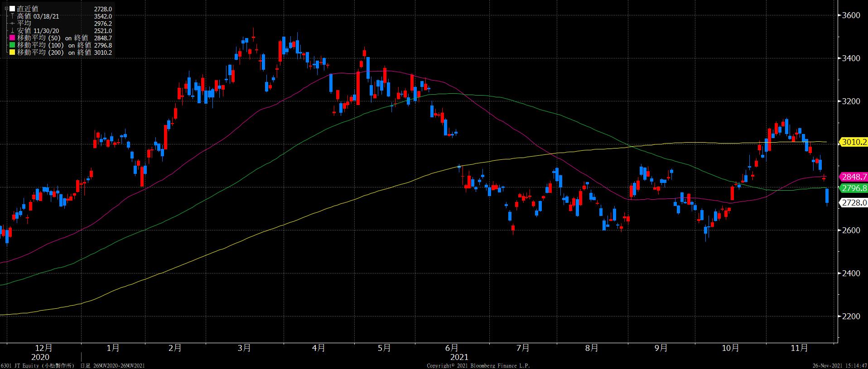868x369 pixels.
Task: Click the 3月 label on the time axis
Action: [244, 348]
